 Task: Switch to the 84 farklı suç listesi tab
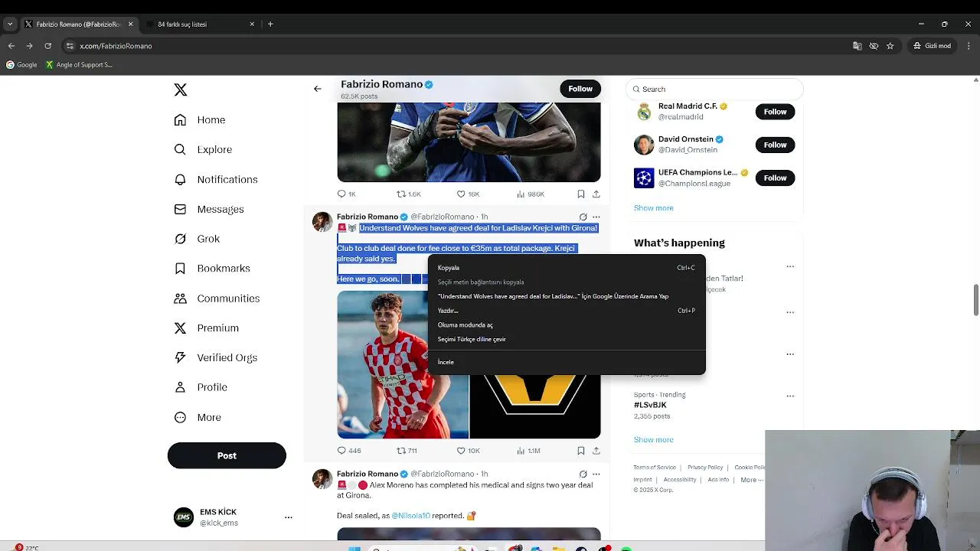click(199, 24)
